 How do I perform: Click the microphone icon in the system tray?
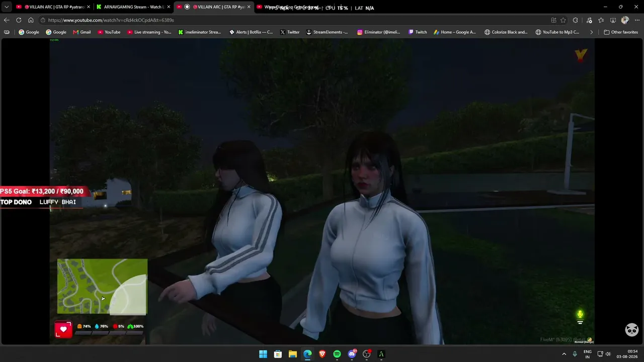(575, 354)
